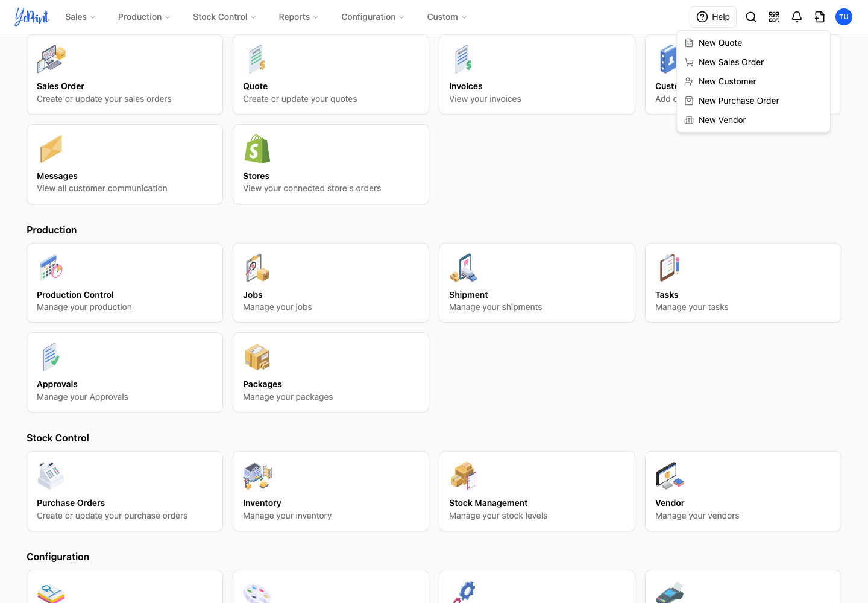Viewport: 868px width, 603px height.
Task: Open the Purchase Orders card title
Action: [x=71, y=503]
